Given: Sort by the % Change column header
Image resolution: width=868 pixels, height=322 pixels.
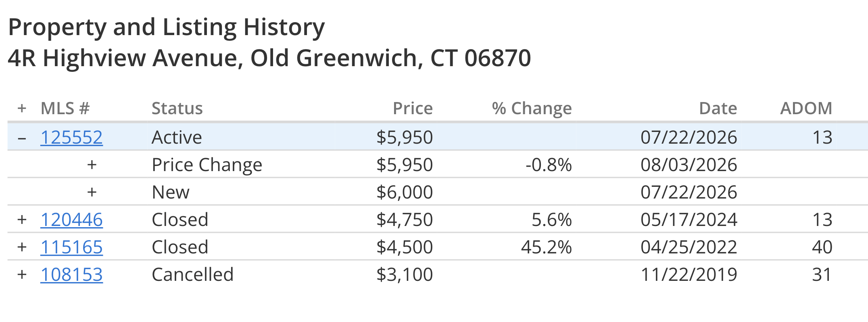Looking at the screenshot, I should pos(532,108).
